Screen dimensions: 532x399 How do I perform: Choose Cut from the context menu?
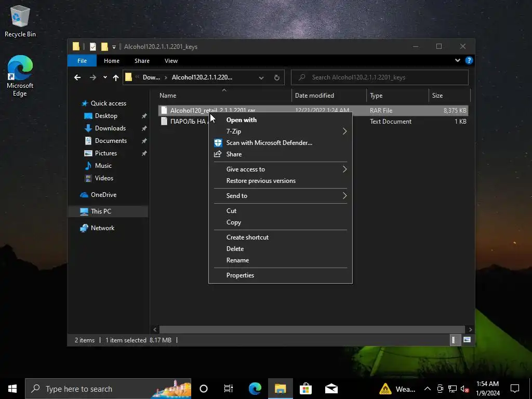(x=280, y=211)
